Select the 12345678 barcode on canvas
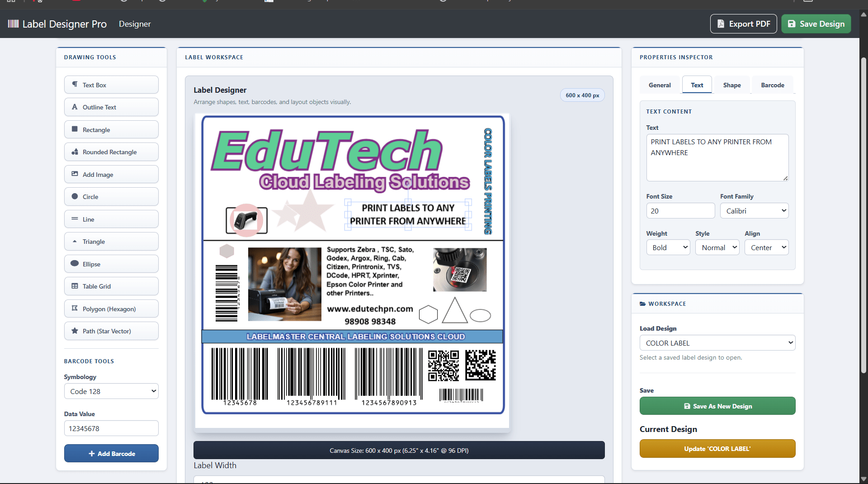 tap(240, 377)
